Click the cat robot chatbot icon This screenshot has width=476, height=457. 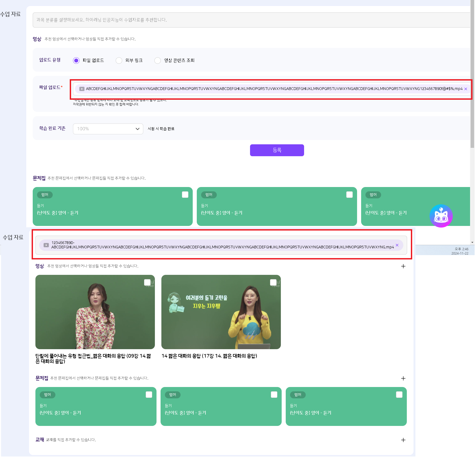coord(441,216)
